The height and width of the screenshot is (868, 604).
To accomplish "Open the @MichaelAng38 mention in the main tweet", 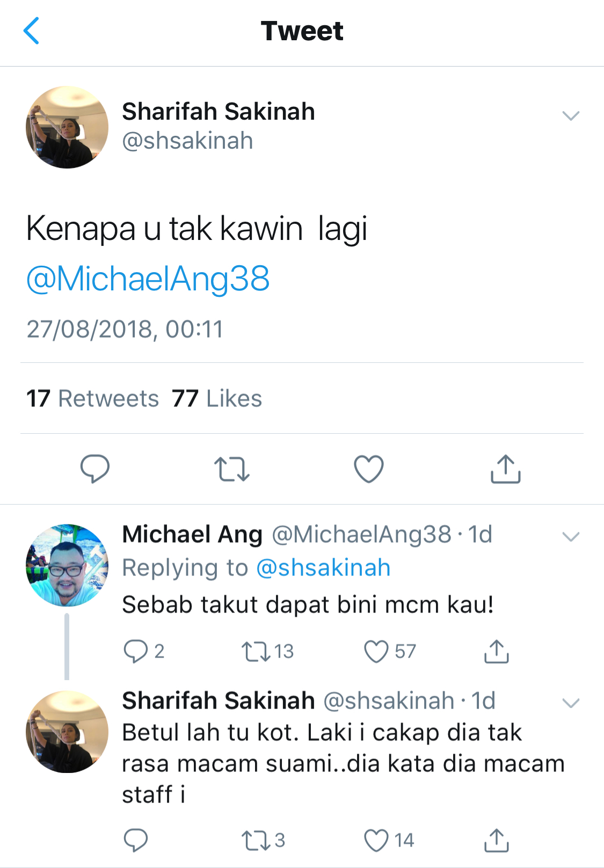I will [148, 279].
